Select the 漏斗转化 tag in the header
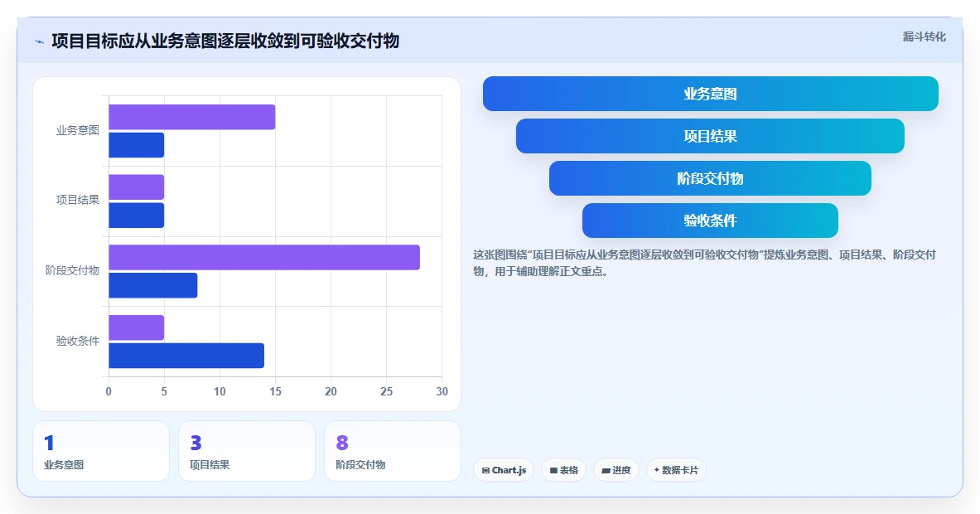Screen dimensions: 980x514 (x=924, y=37)
